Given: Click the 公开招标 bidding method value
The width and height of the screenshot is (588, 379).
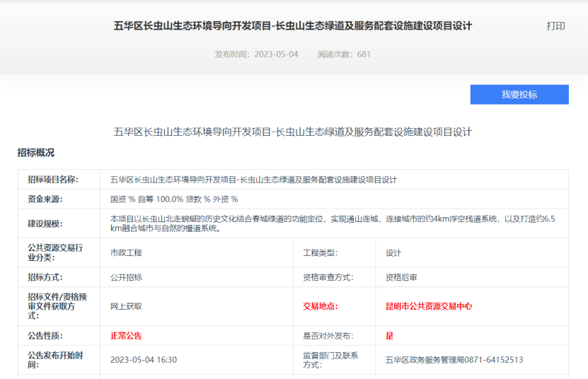Looking at the screenshot, I should pos(126,277).
